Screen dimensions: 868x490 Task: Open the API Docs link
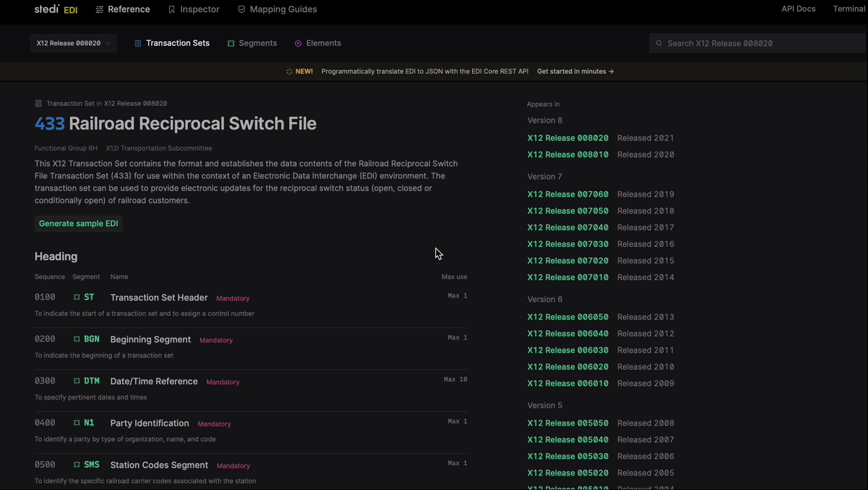(x=798, y=9)
